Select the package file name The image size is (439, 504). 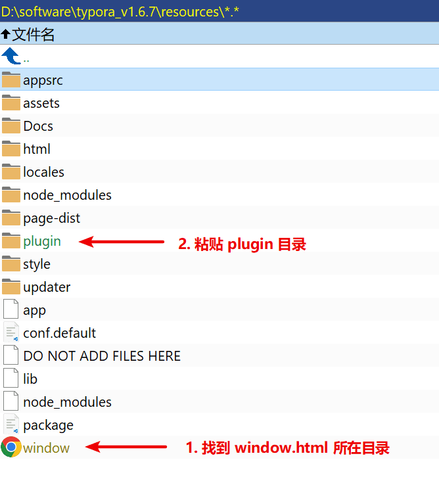48,426
